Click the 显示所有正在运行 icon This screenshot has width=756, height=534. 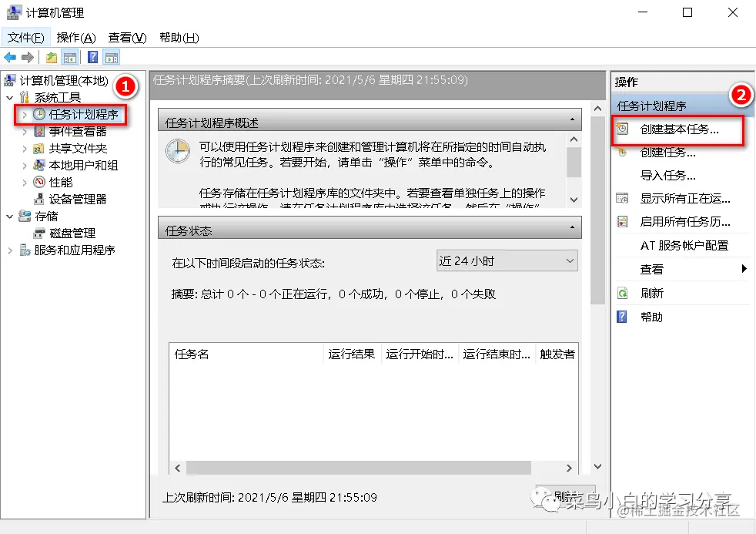pyautogui.click(x=623, y=198)
